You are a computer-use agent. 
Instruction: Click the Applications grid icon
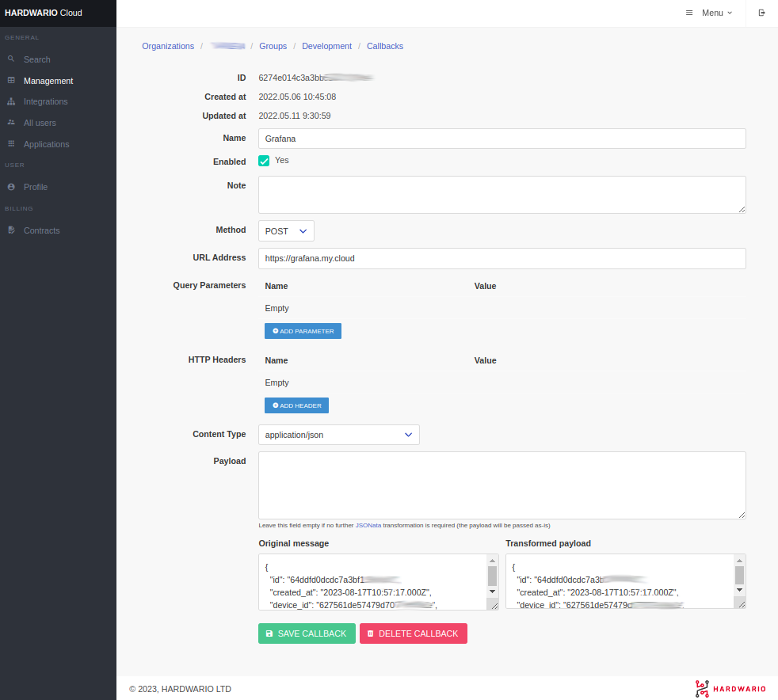(x=11, y=144)
